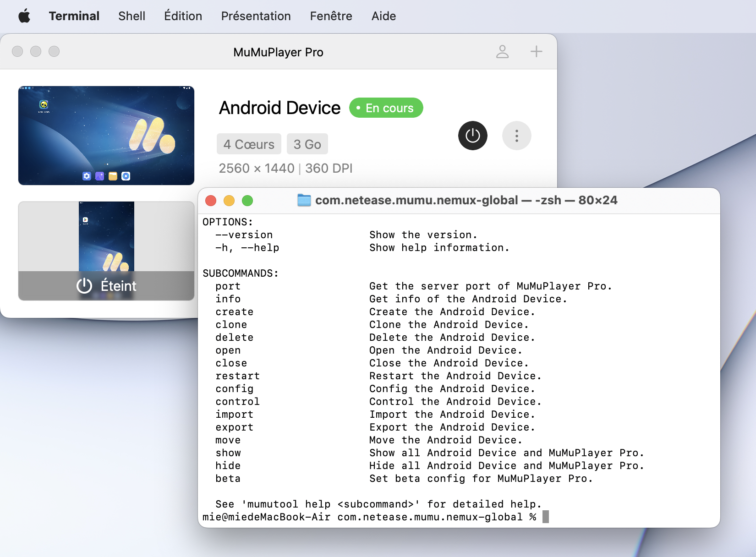Click the 'restart' subcommand in Terminal
This screenshot has height=557, width=756.
237,376
